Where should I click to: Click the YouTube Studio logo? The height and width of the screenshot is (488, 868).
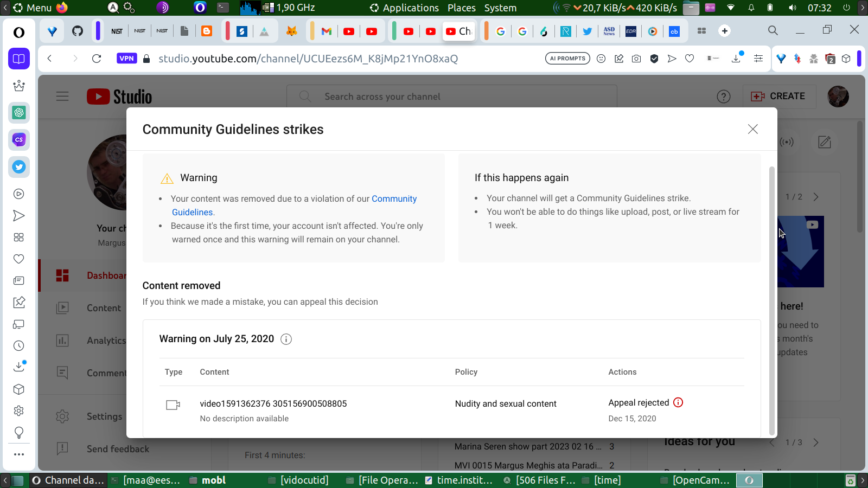(119, 97)
